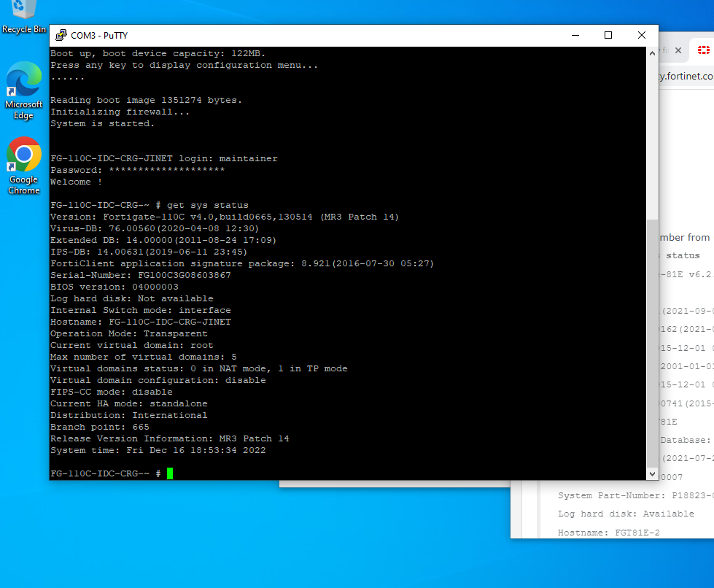This screenshot has width=714, height=588.
Task: Maximize the COM3 PuTTY window
Action: coord(608,35)
